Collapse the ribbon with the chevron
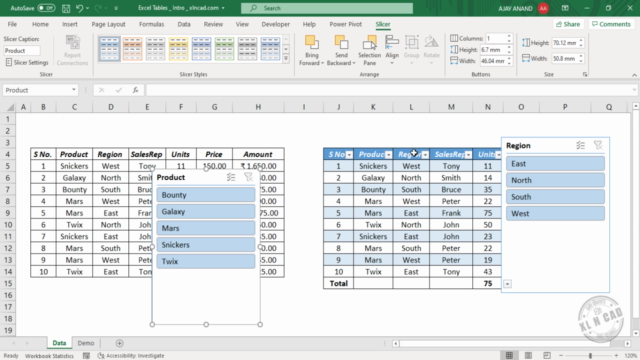 pyautogui.click(x=634, y=75)
